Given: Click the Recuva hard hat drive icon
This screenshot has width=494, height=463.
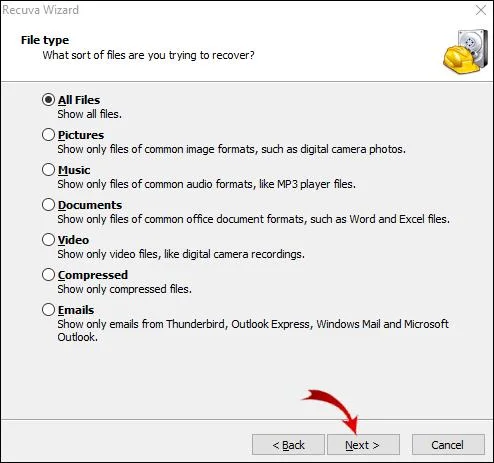Looking at the screenshot, I should [x=466, y=52].
